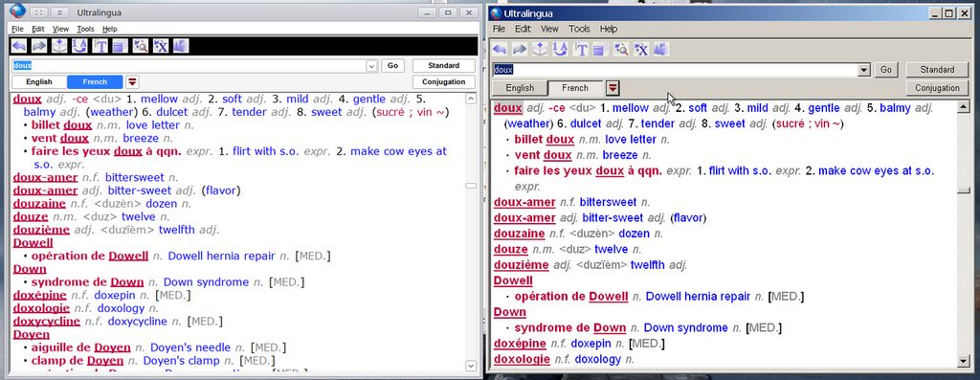Click the globe 'X' translate icon in right window
The image size is (980, 380).
tap(641, 50)
